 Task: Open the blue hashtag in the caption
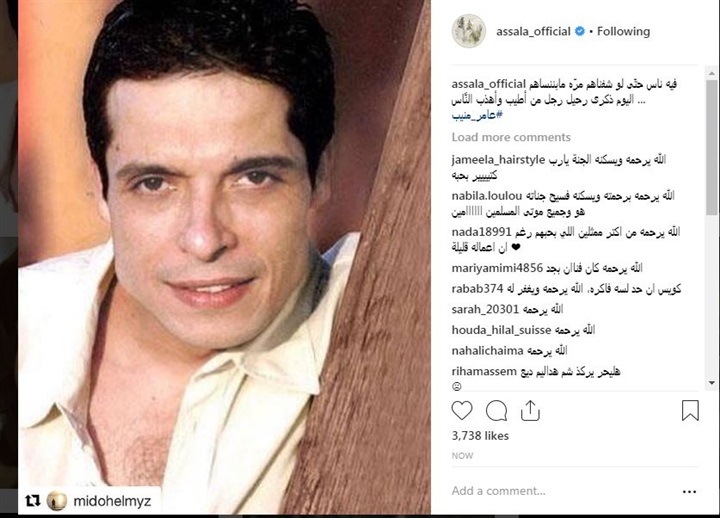pos(476,115)
